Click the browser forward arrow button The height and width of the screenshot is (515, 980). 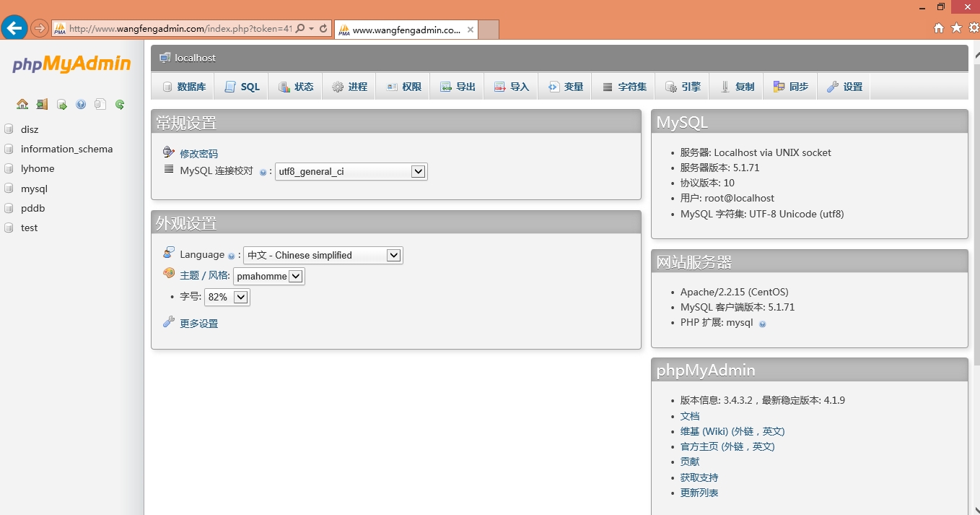tap(40, 28)
